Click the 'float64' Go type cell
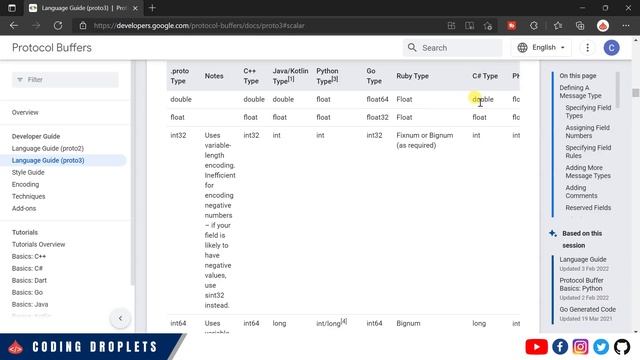The image size is (640, 360). pos(377,99)
